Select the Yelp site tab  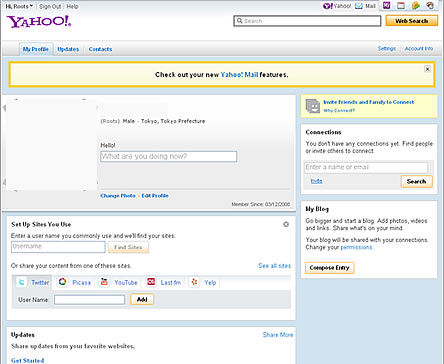(203, 282)
